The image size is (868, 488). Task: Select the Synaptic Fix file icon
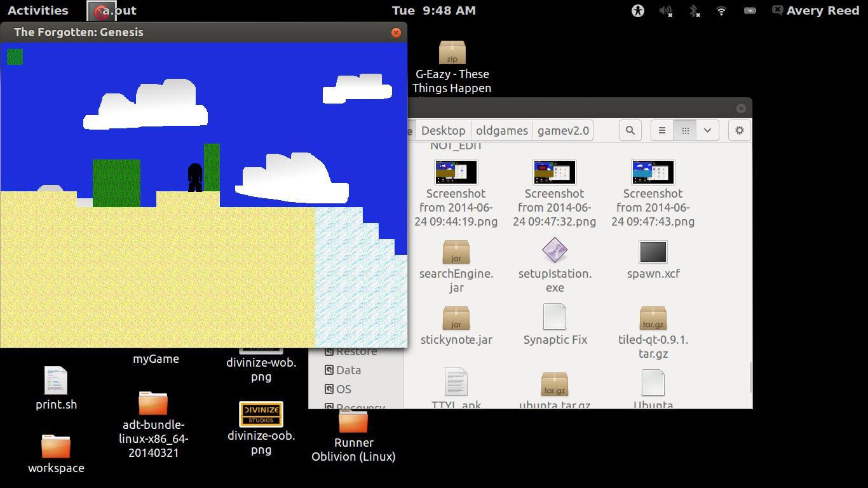pyautogui.click(x=554, y=316)
